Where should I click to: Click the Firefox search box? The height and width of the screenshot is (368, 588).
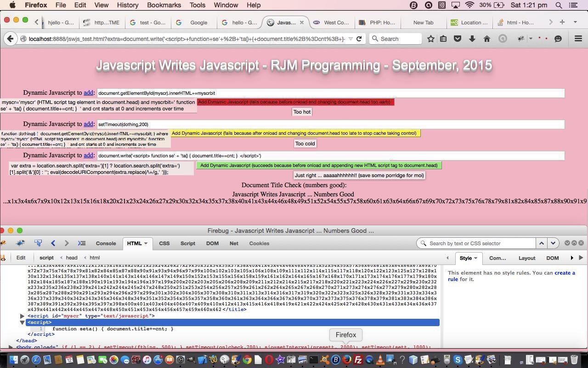396,39
